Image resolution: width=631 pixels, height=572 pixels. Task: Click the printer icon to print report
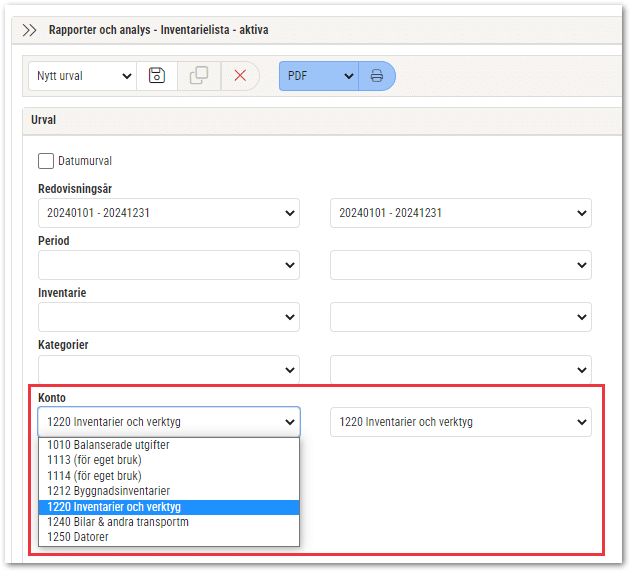377,76
